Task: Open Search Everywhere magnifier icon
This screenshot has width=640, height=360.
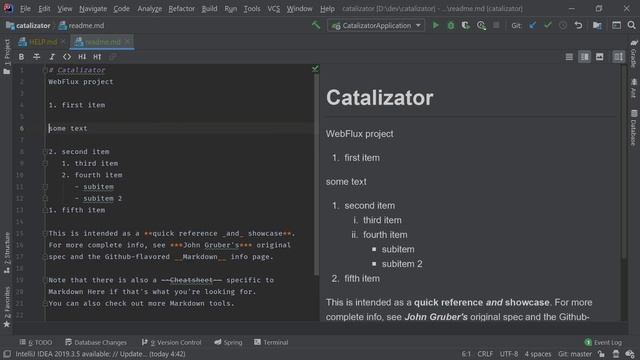Action: [631, 25]
